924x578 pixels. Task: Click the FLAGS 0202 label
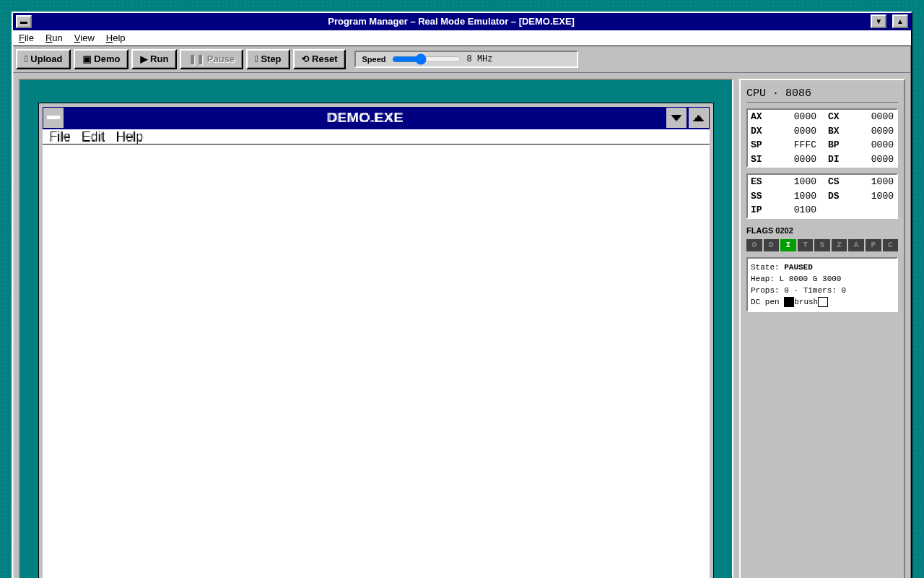770,231
